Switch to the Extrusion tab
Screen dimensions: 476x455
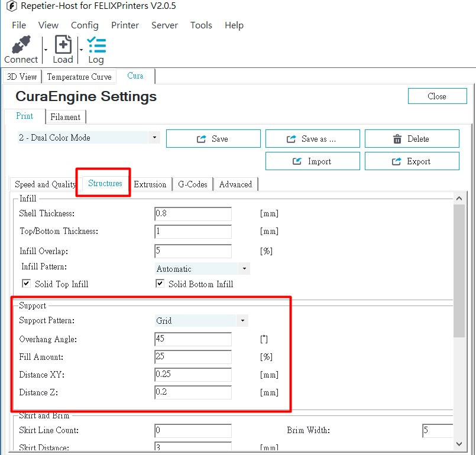[x=150, y=184]
